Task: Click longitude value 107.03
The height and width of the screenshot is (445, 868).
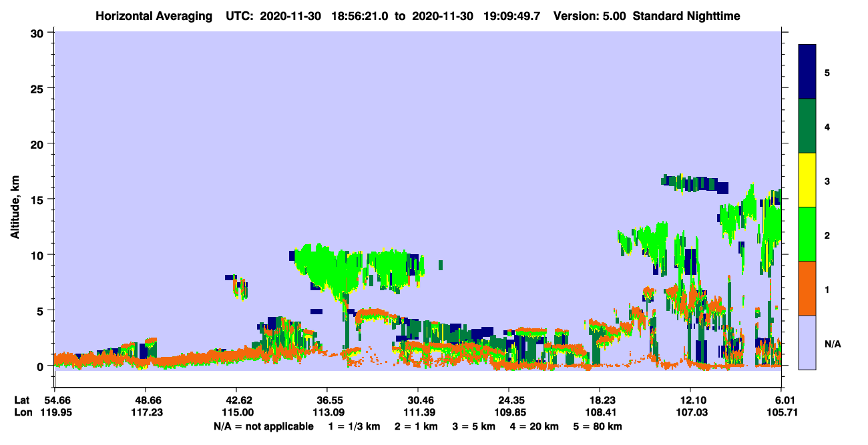Action: tap(690, 412)
